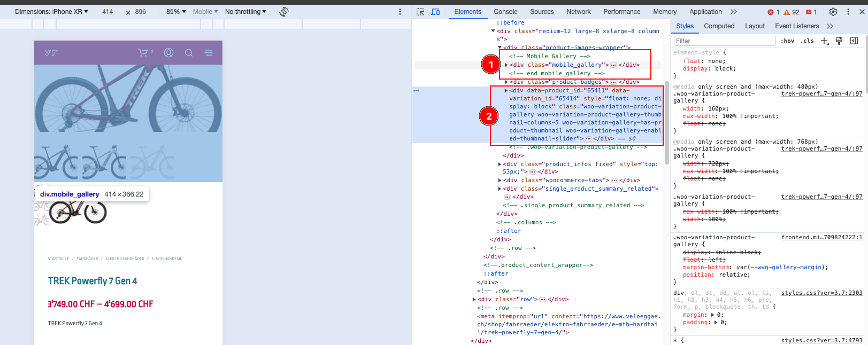
Task: Collapse the product-images-wrapper div node
Action: (500, 48)
